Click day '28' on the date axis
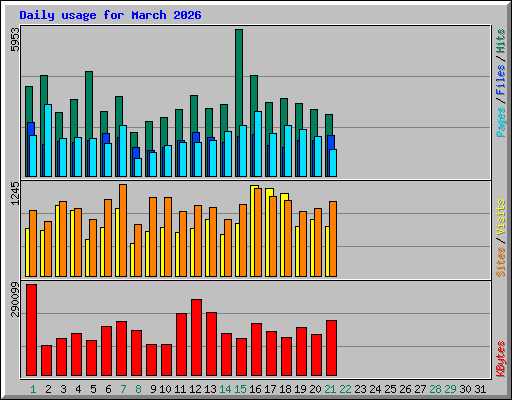The height and width of the screenshot is (400, 512). point(435,389)
